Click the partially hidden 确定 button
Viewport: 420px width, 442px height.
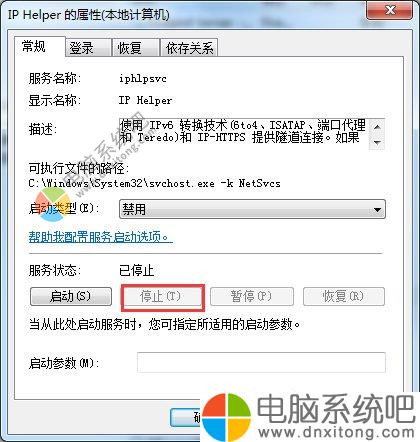(x=186, y=417)
